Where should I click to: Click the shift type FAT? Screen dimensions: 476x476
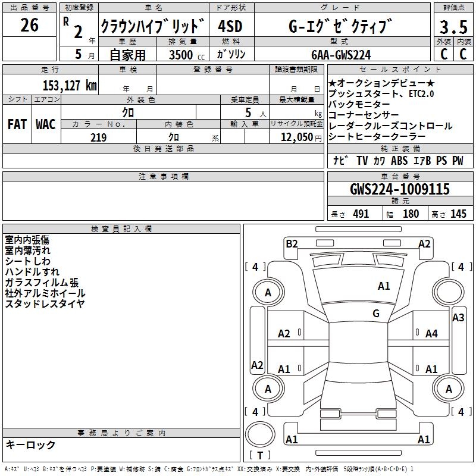tap(17, 124)
